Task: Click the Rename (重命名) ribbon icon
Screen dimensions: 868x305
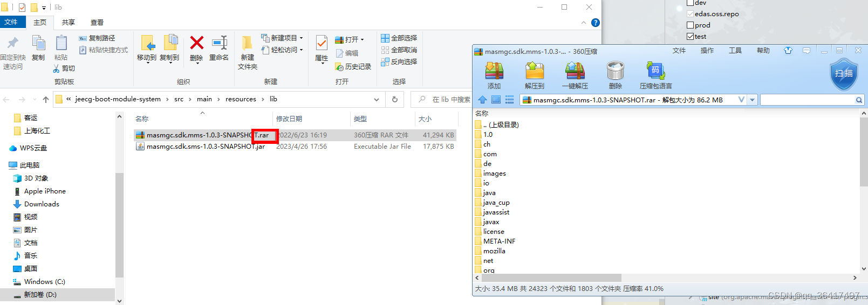Action: click(219, 43)
